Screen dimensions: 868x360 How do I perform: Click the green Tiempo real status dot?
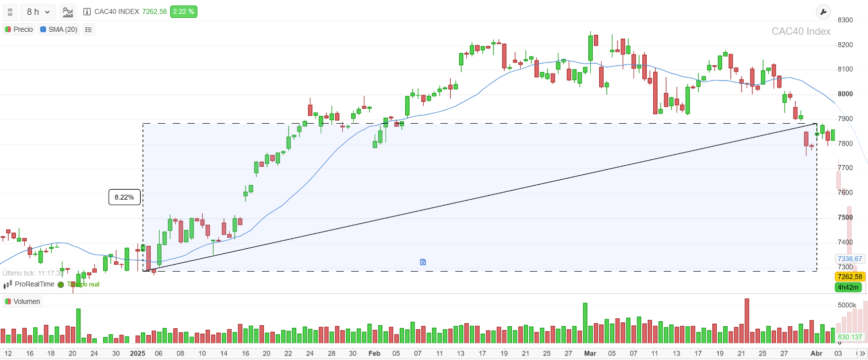pos(61,285)
